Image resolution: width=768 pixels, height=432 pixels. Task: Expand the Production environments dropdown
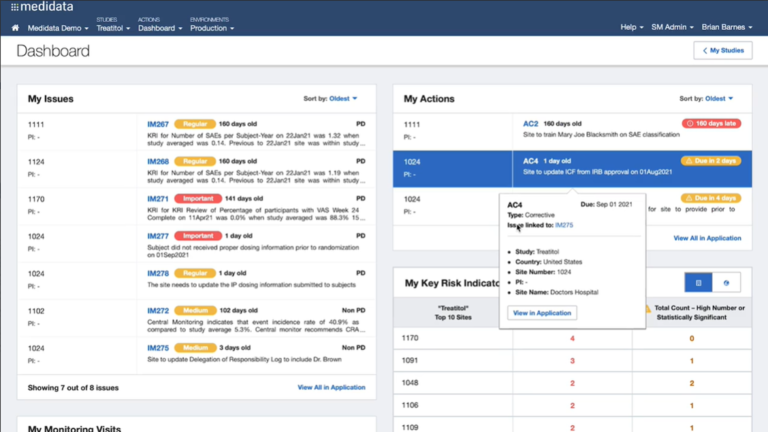tap(212, 28)
